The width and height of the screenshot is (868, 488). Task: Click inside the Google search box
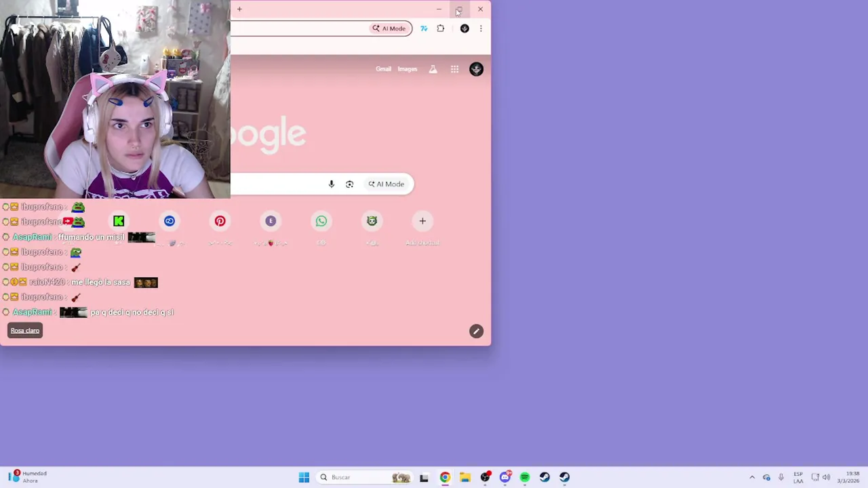[x=278, y=184]
